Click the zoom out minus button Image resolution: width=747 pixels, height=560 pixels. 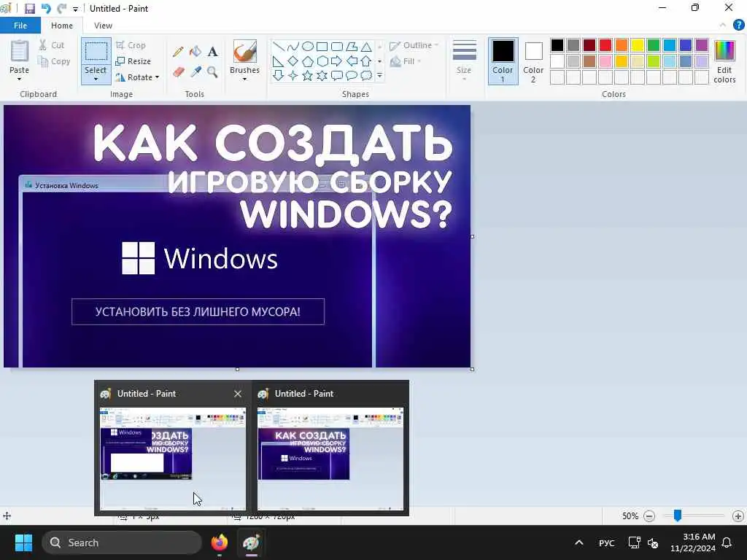(x=649, y=516)
